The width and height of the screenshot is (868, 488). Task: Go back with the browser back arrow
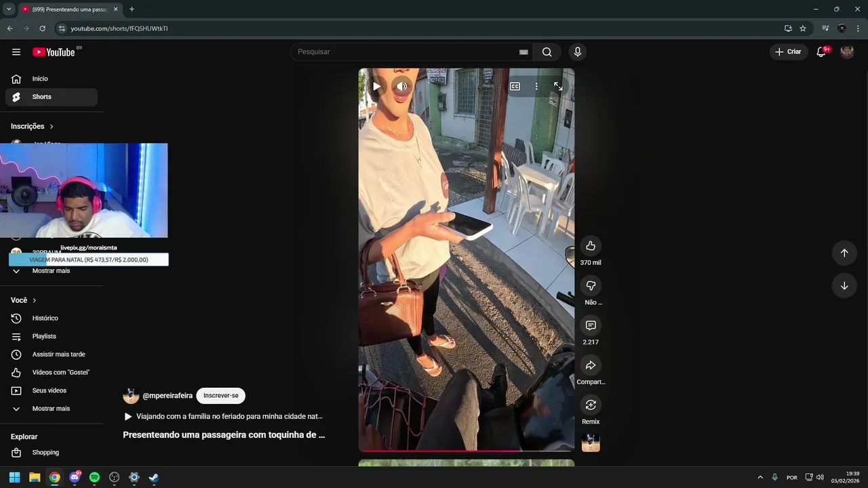click(9, 28)
